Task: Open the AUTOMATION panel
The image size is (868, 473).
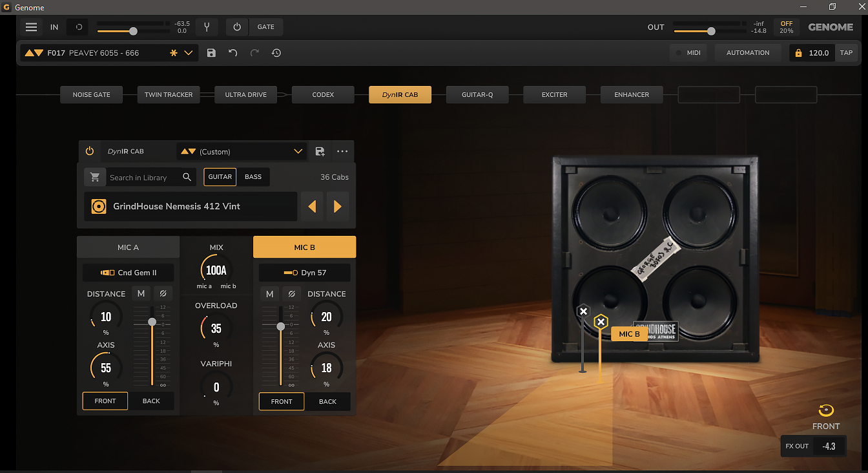Action: click(x=748, y=53)
